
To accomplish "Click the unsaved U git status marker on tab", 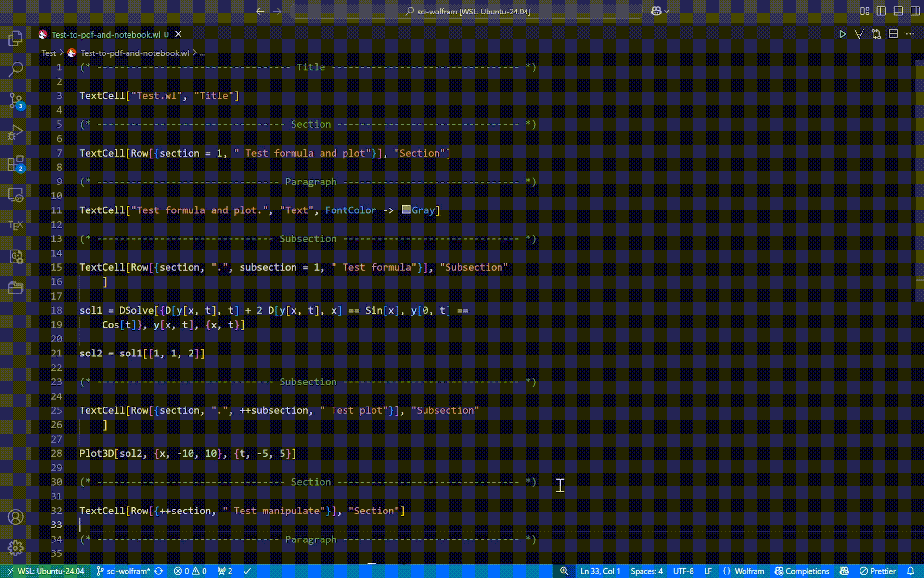I will click(166, 34).
